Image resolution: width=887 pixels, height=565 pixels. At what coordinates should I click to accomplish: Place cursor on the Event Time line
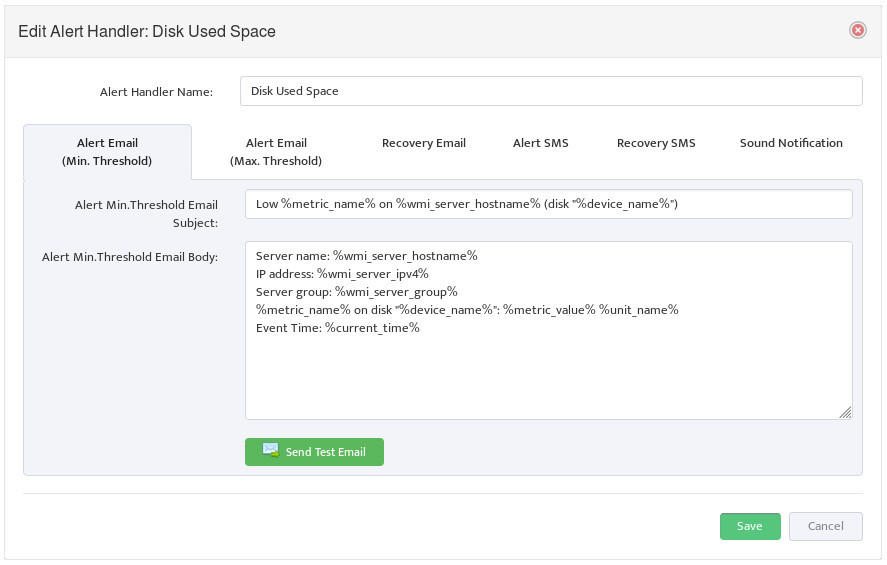coord(338,328)
